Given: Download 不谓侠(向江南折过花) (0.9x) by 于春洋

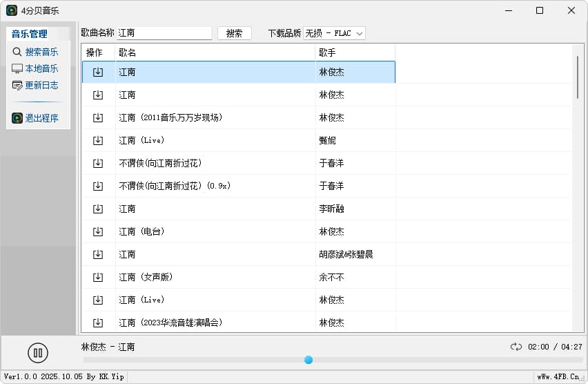Looking at the screenshot, I should 98,186.
